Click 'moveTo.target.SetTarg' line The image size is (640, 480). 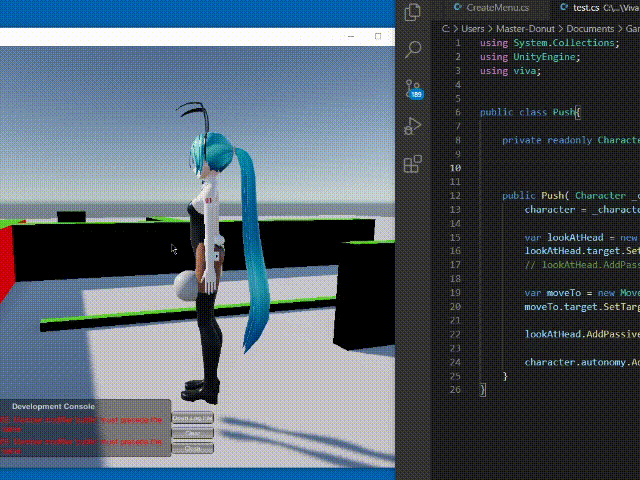point(582,307)
